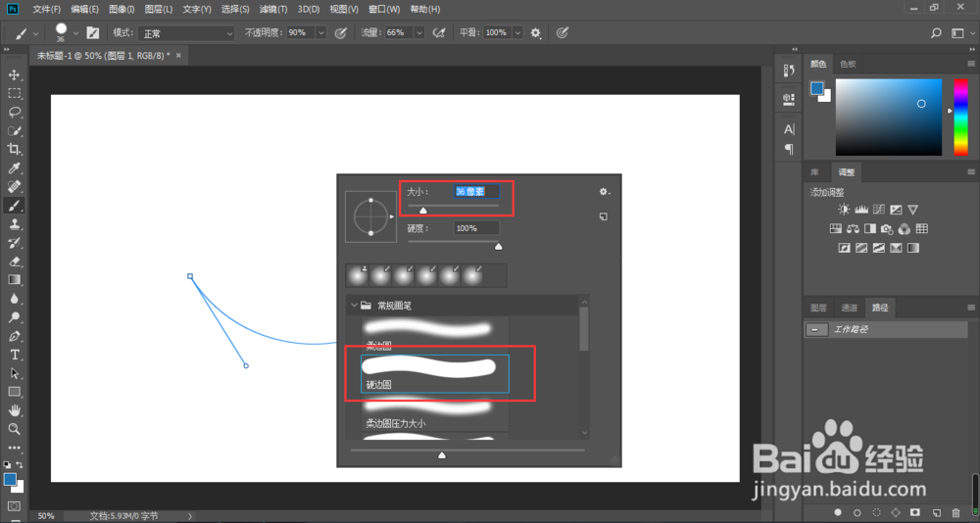Add a Levels adjustment
This screenshot has width=980, height=523.
point(861,210)
